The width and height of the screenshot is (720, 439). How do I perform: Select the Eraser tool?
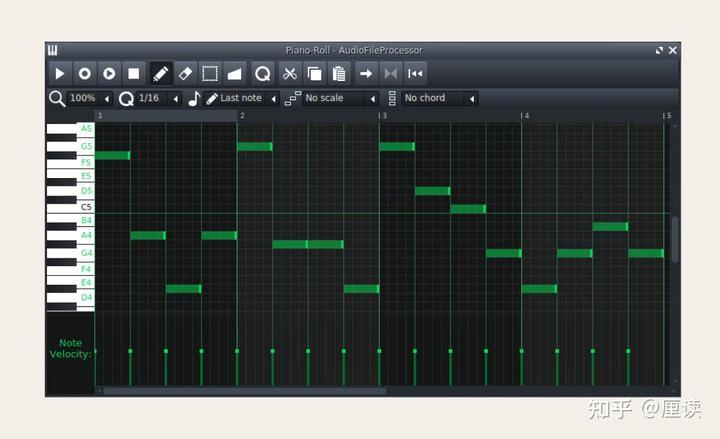click(x=185, y=73)
